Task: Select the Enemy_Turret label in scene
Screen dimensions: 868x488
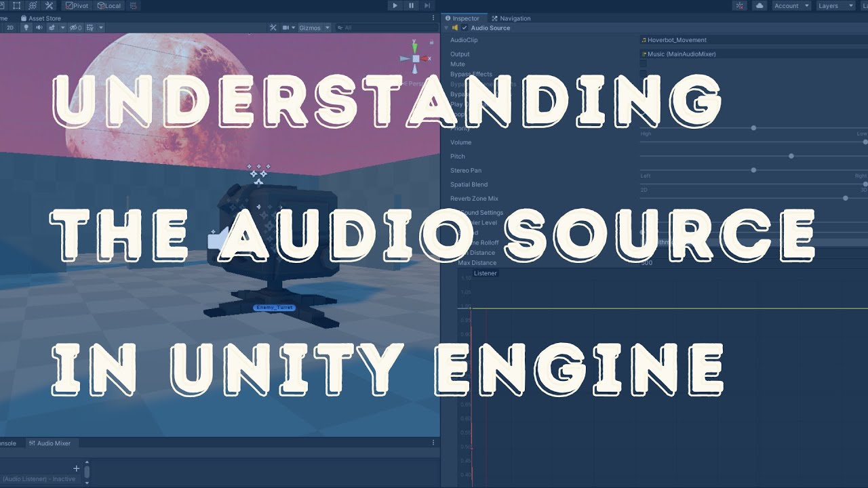Action: (x=275, y=308)
